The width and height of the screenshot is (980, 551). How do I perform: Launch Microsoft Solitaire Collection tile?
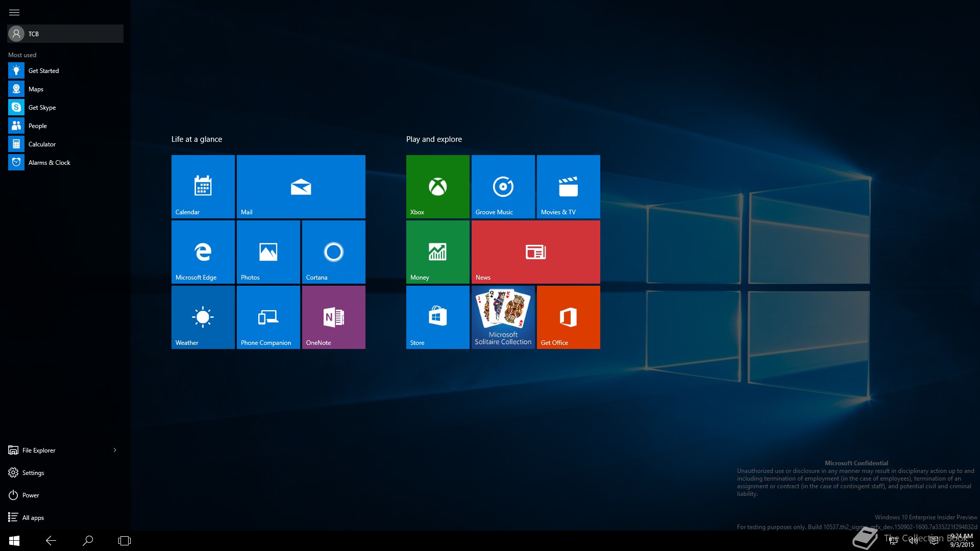click(x=503, y=317)
